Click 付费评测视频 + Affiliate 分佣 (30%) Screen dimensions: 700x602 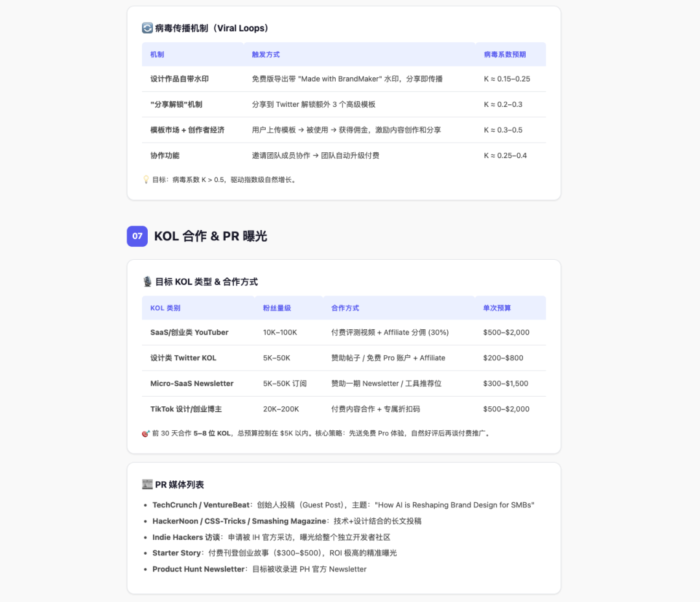tap(390, 332)
